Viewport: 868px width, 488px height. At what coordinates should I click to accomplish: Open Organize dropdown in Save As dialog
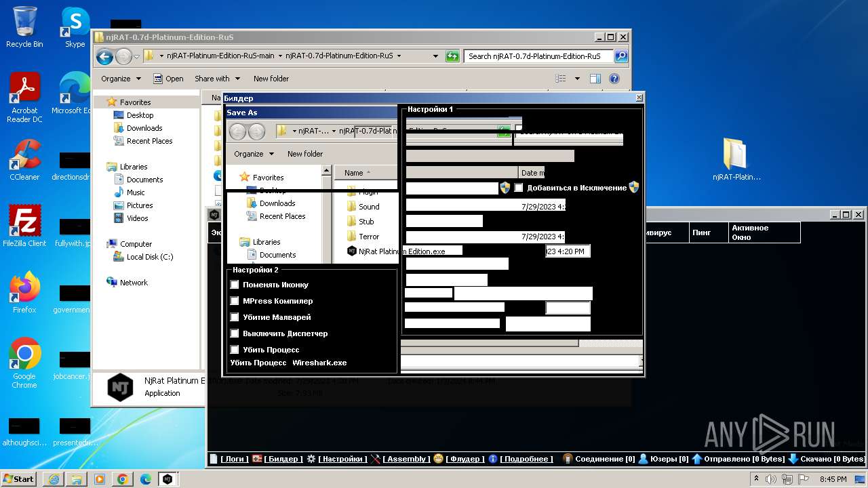(x=254, y=154)
